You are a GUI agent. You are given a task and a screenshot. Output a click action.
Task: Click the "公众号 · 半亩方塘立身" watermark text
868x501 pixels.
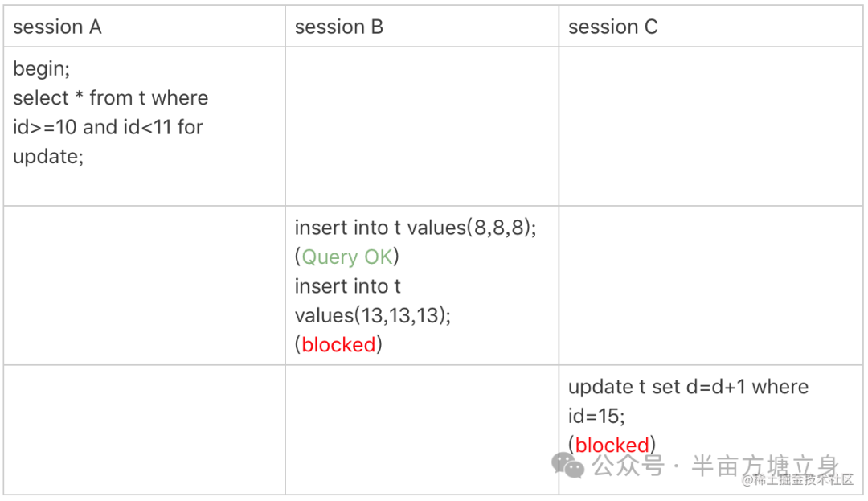tap(715, 465)
